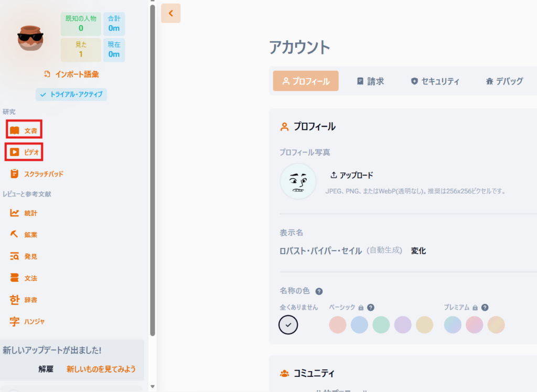Click 変化 to change display name
Image resolution: width=537 pixels, height=392 pixels.
coord(418,251)
